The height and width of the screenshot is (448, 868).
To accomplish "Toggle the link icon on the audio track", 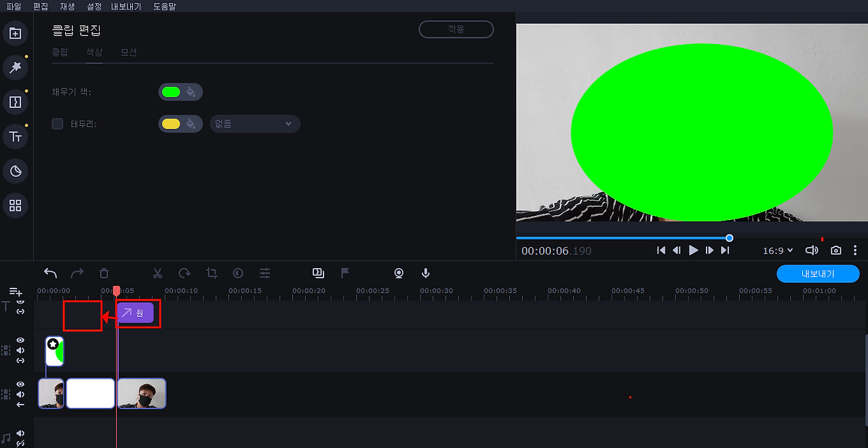I will coord(20,443).
